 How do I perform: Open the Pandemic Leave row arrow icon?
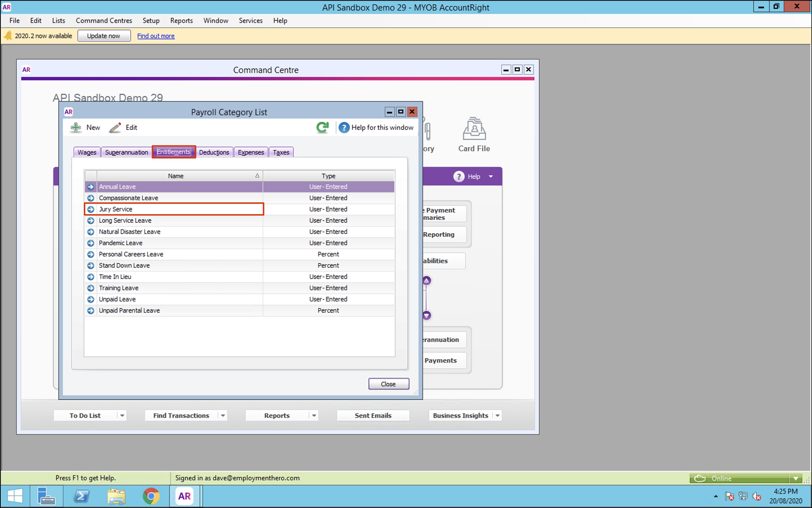click(91, 243)
